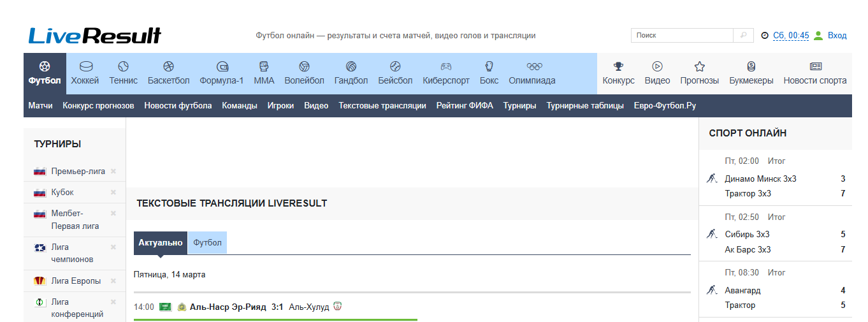868x322 pixels.
Task: Open Матчи in football submenu
Action: (x=40, y=106)
